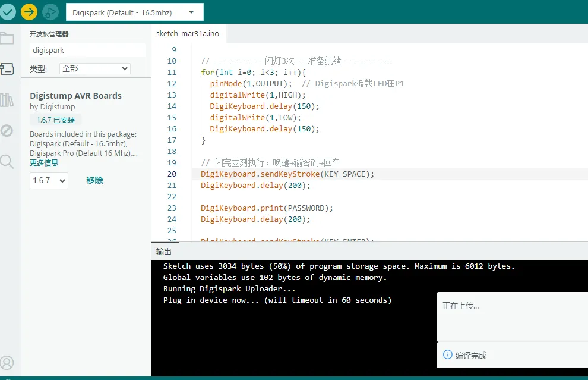Open the Sketchbook folder sidebar icon
Screen dimensions: 588x380
coord(7,39)
